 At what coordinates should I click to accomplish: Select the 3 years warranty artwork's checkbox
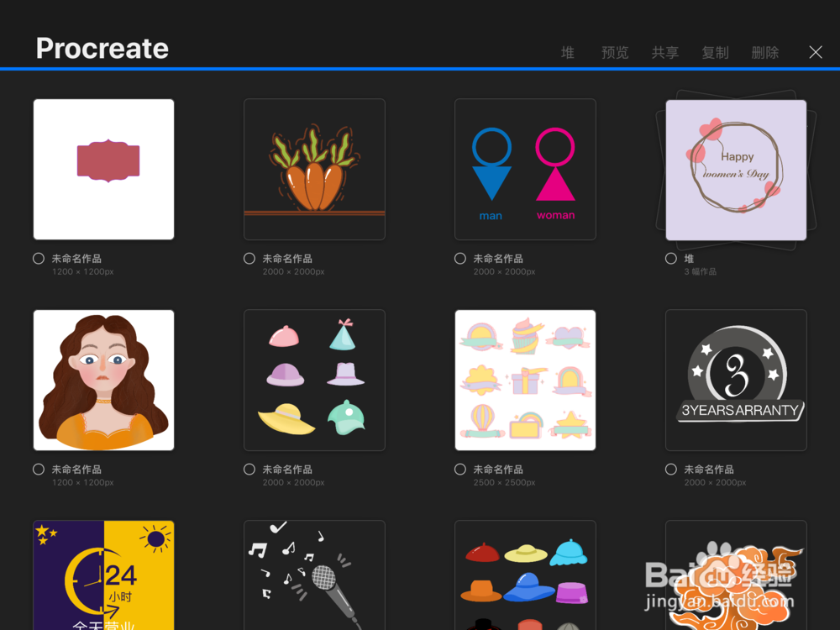click(670, 470)
